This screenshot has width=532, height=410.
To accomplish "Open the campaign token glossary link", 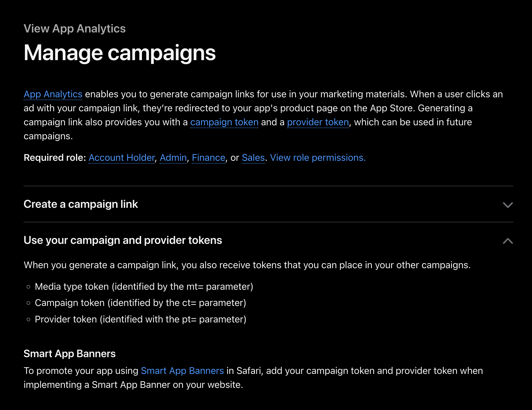I will click(224, 122).
